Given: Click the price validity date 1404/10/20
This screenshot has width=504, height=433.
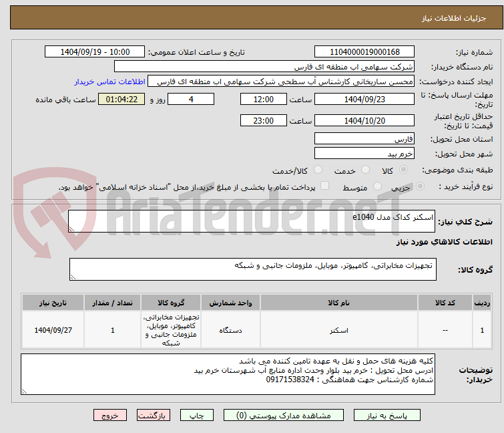Looking at the screenshot, I should pos(364,120).
